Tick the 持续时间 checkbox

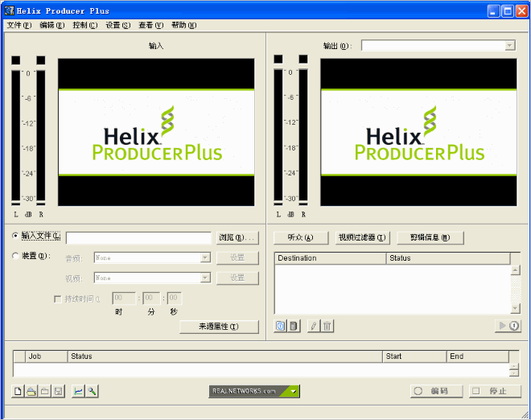[x=58, y=299]
